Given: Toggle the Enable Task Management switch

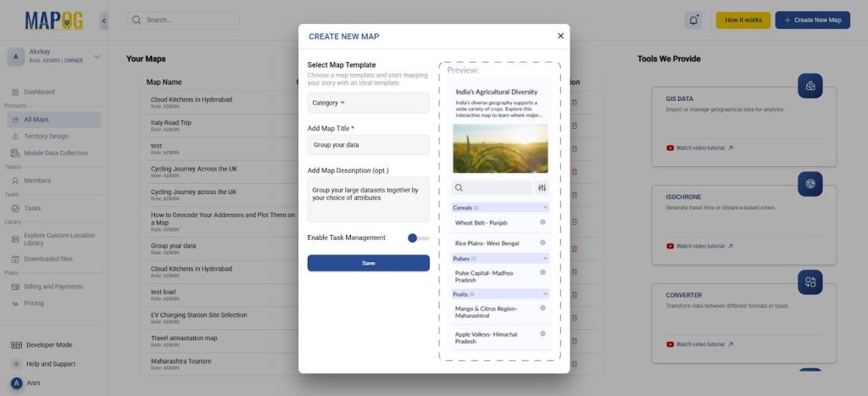Looking at the screenshot, I should (418, 238).
